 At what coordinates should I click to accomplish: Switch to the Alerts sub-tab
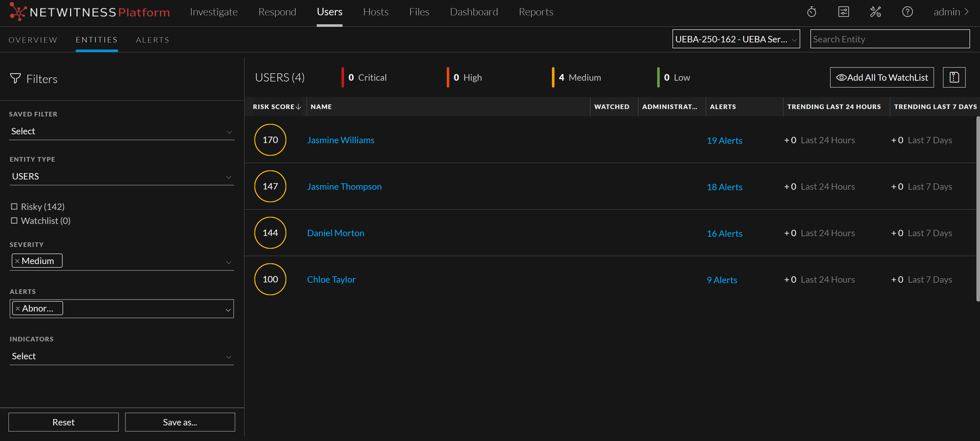tap(152, 40)
